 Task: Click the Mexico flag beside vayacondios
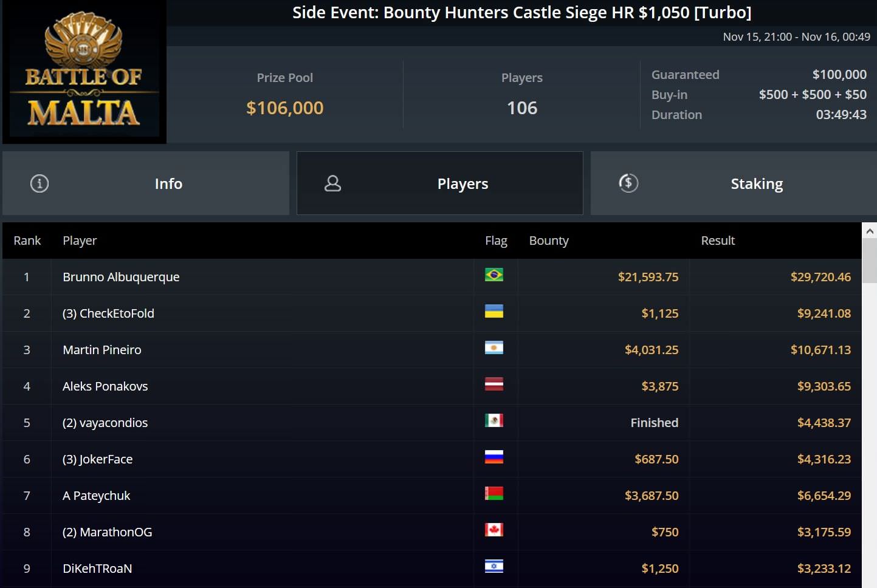pos(494,421)
